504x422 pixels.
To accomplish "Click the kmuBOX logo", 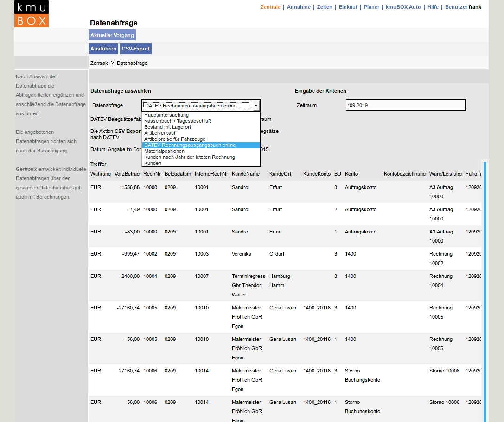I will coord(31,14).
